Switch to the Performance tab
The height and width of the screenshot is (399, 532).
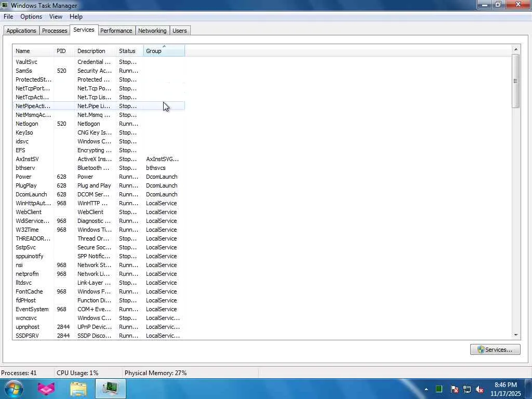116,31
